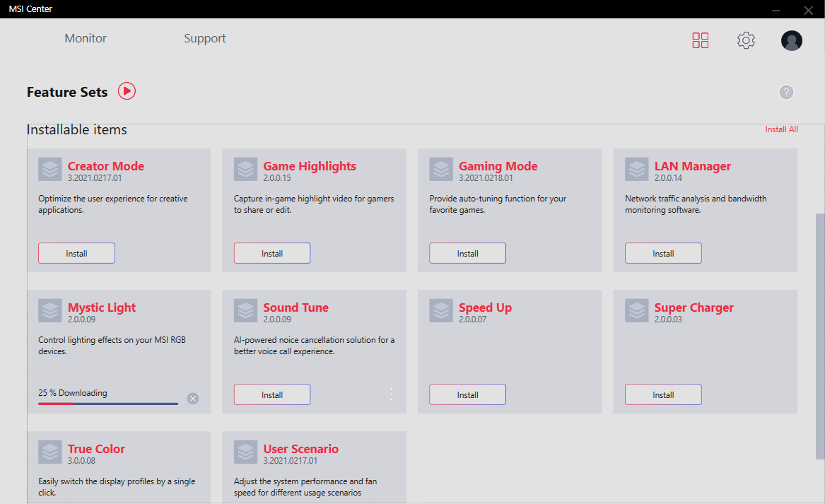Click version text 3.2021.0218.01

pyautogui.click(x=486, y=178)
